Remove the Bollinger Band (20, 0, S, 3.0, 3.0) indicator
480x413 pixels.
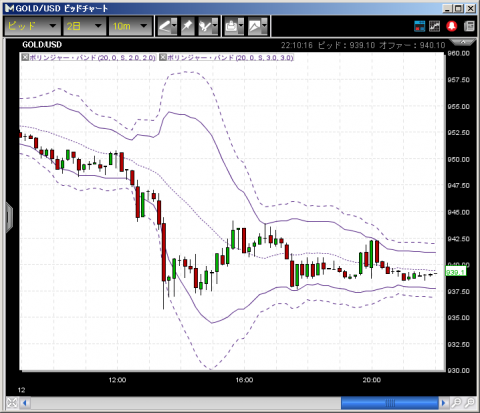[x=163, y=57]
